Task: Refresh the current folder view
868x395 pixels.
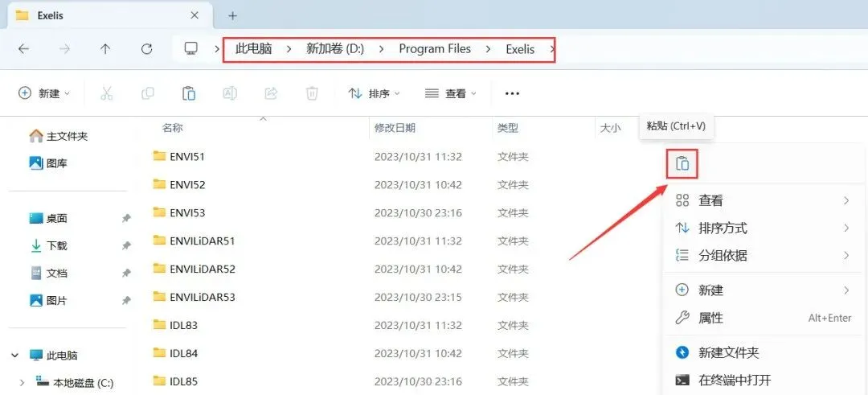Action: pos(147,49)
